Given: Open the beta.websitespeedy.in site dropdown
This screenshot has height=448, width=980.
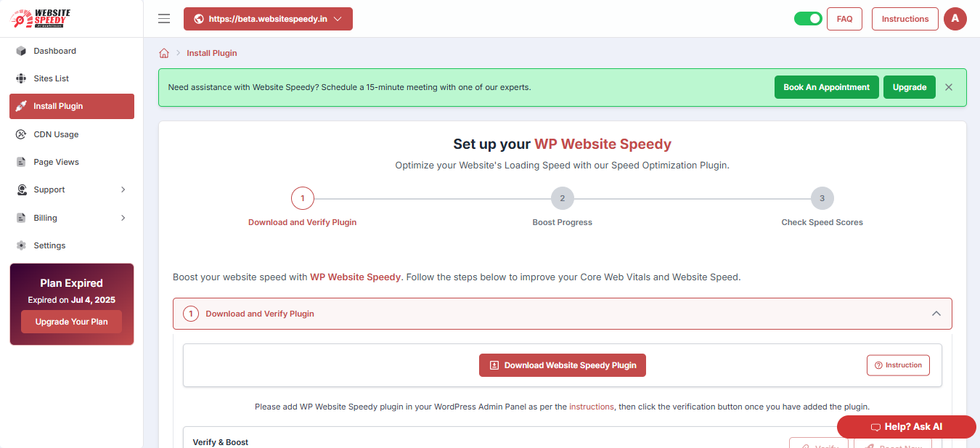Looking at the screenshot, I should (x=268, y=19).
